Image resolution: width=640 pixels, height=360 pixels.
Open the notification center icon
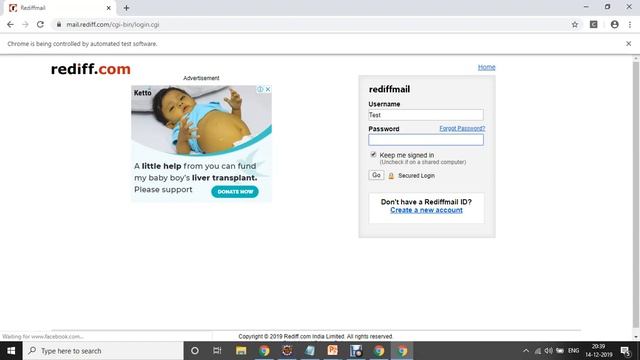(625, 351)
